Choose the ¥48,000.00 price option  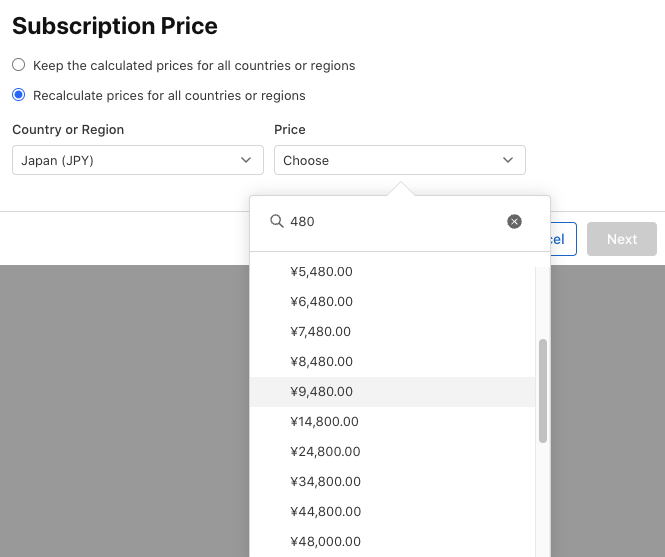[x=325, y=541]
